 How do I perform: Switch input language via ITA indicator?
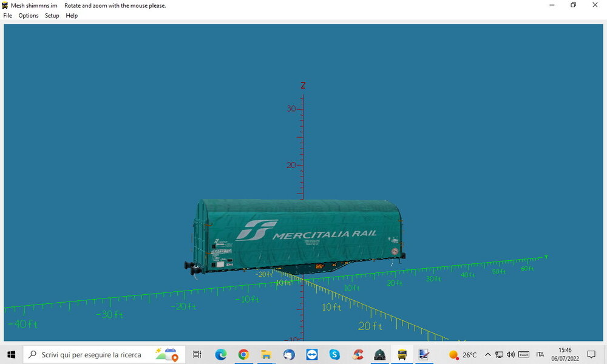[x=540, y=354]
